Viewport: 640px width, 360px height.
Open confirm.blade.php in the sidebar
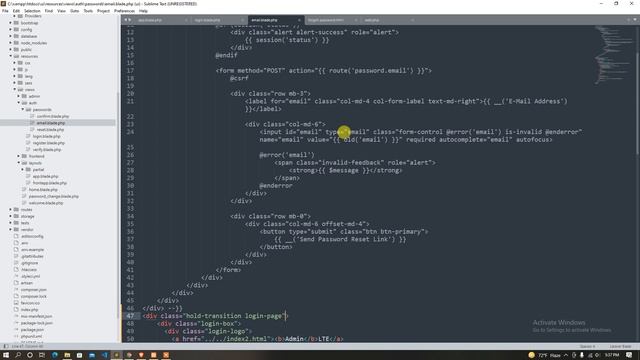tap(53, 116)
